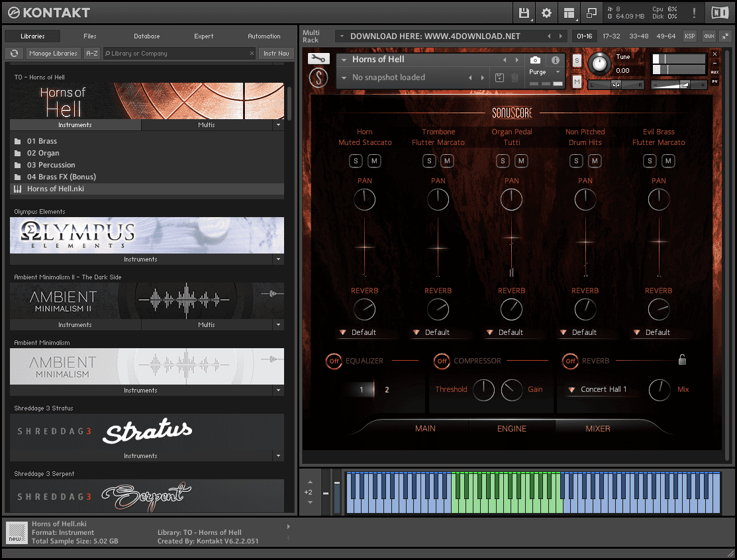Viewport: 737px width, 560px height.
Task: Toggle the browser panel layout icon
Action: [x=569, y=13]
